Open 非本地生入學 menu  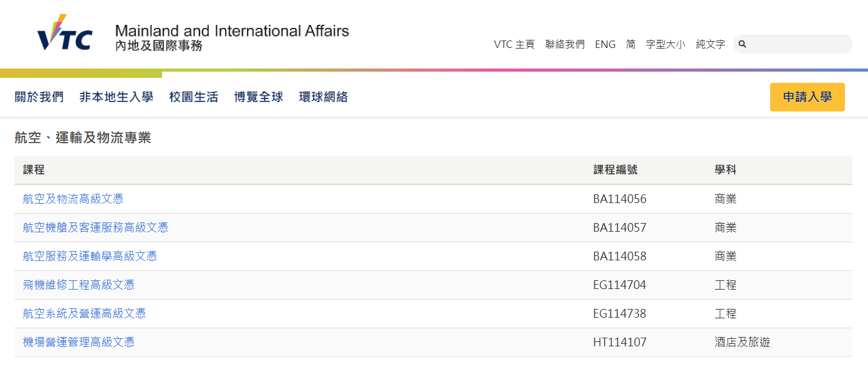[x=116, y=97]
